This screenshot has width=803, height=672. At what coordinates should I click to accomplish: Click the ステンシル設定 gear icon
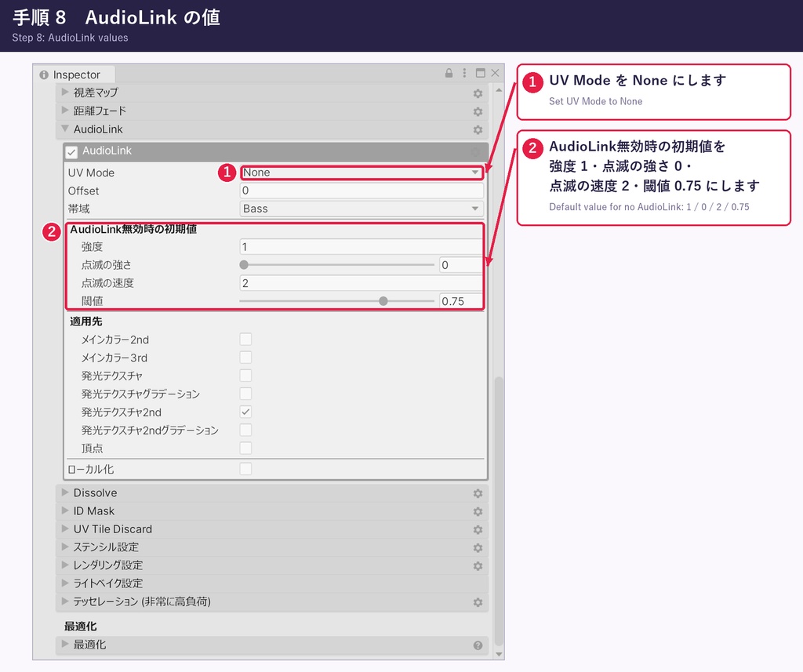(478, 548)
